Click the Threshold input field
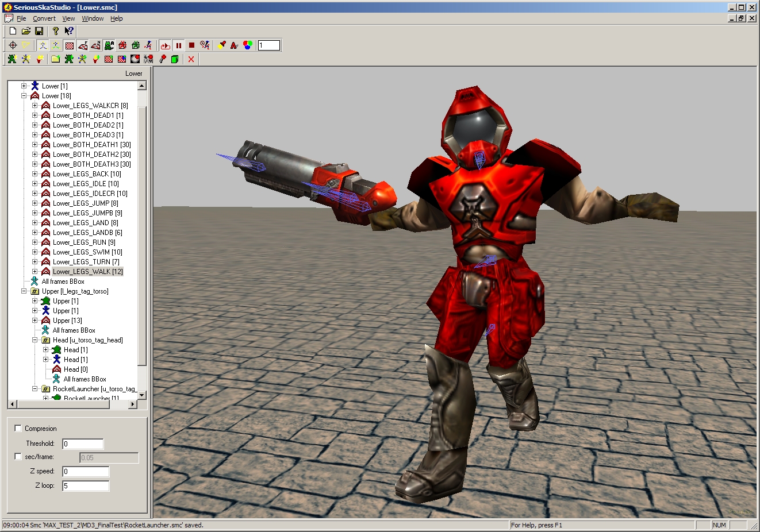 [x=83, y=444]
